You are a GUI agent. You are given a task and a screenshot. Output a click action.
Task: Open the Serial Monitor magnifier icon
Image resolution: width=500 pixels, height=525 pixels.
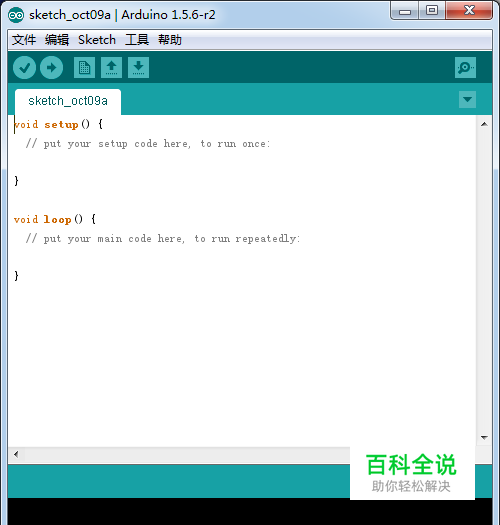tap(465, 68)
